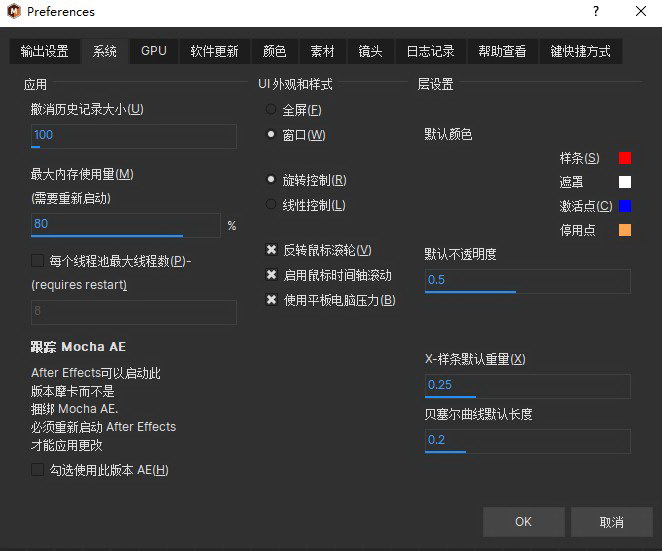Image resolution: width=662 pixels, height=551 pixels.
Task: Click the red 样条 color swatch
Action: (x=625, y=158)
